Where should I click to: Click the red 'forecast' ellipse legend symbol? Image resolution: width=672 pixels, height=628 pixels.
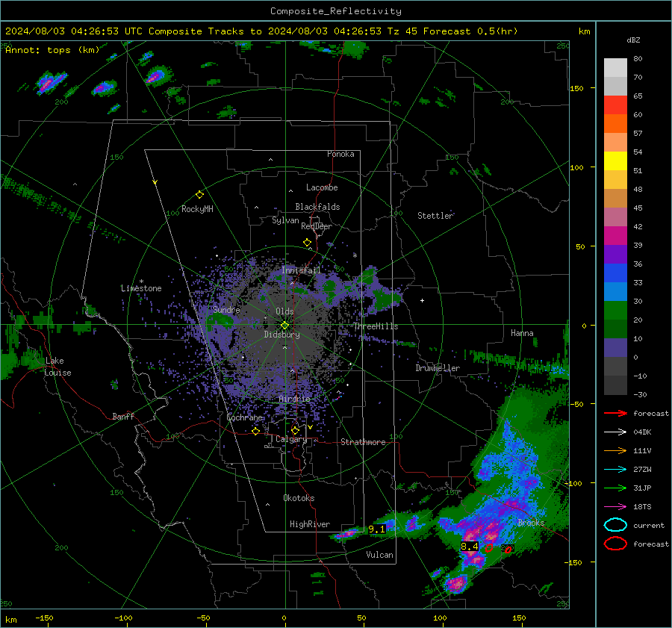(615, 544)
